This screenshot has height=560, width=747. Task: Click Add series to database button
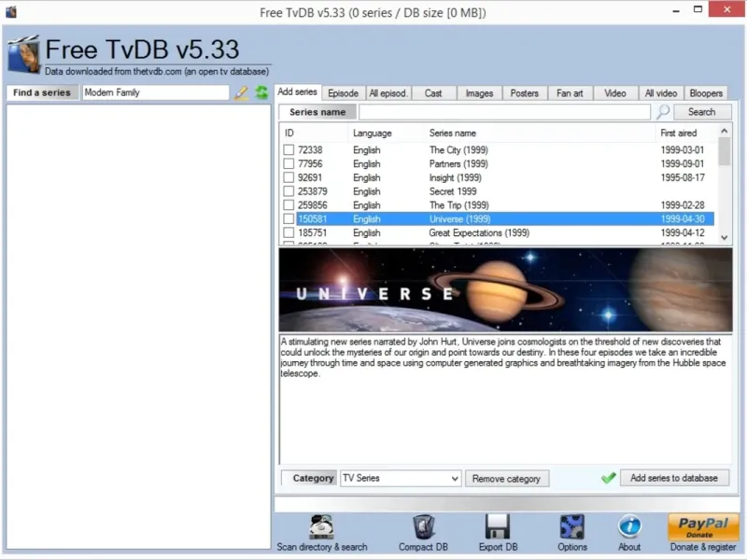[674, 478]
